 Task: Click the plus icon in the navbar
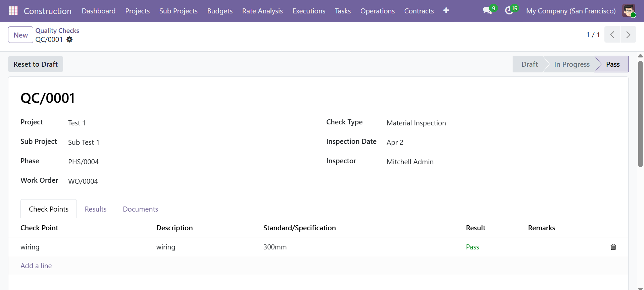tap(446, 11)
